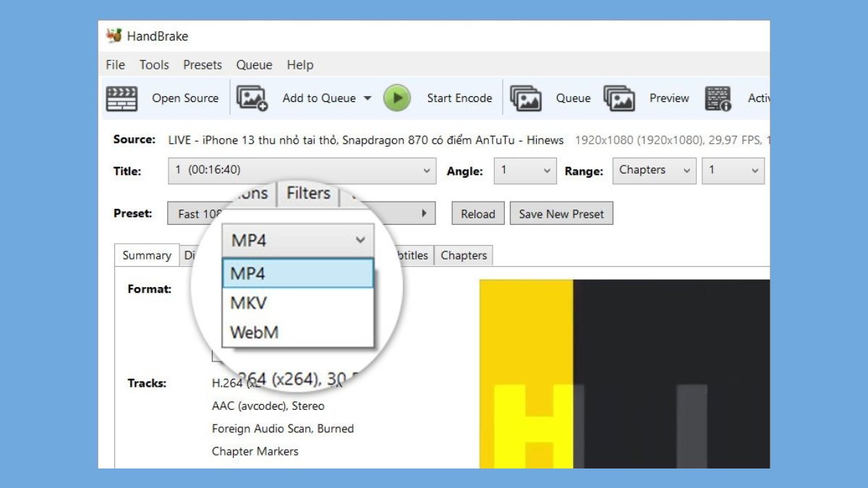This screenshot has height=488, width=868.
Task: Open the Title dropdown showing 1 (00:16:40)
Action: coord(302,171)
